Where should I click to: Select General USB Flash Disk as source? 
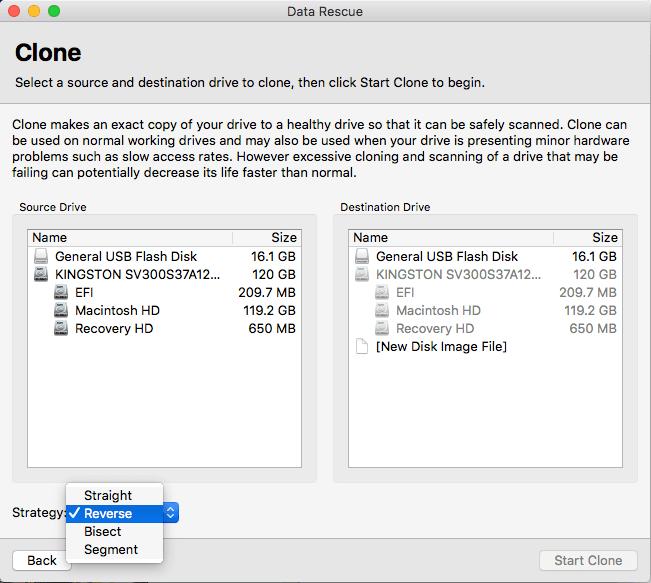164,256
